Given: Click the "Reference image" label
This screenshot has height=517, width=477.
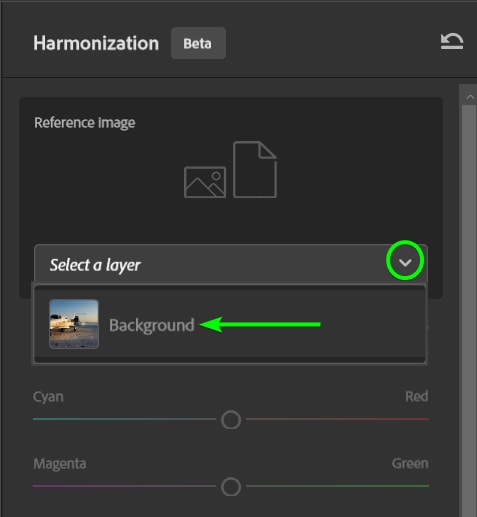Looking at the screenshot, I should pos(85,123).
